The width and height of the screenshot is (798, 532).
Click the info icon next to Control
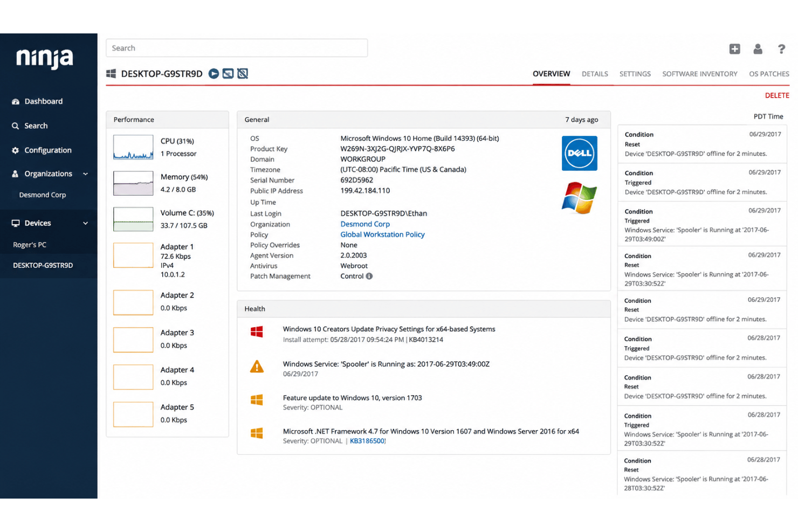click(x=369, y=276)
